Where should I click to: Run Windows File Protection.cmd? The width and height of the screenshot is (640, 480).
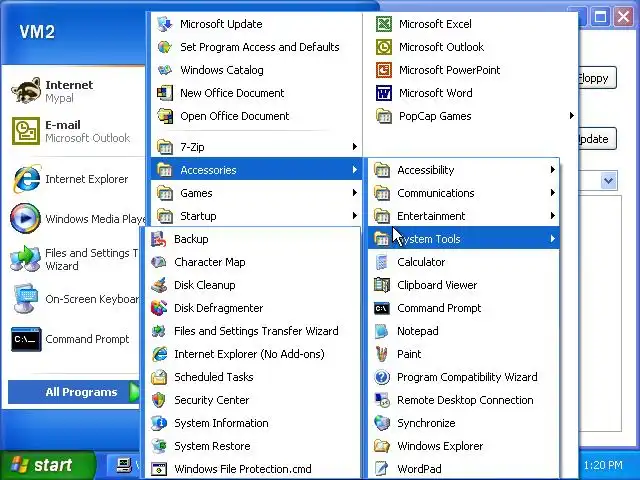pyautogui.click(x=253, y=469)
